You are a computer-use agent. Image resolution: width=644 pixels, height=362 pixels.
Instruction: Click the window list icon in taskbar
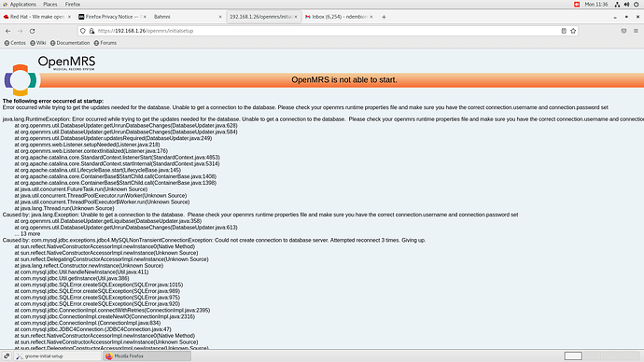click(x=7, y=356)
